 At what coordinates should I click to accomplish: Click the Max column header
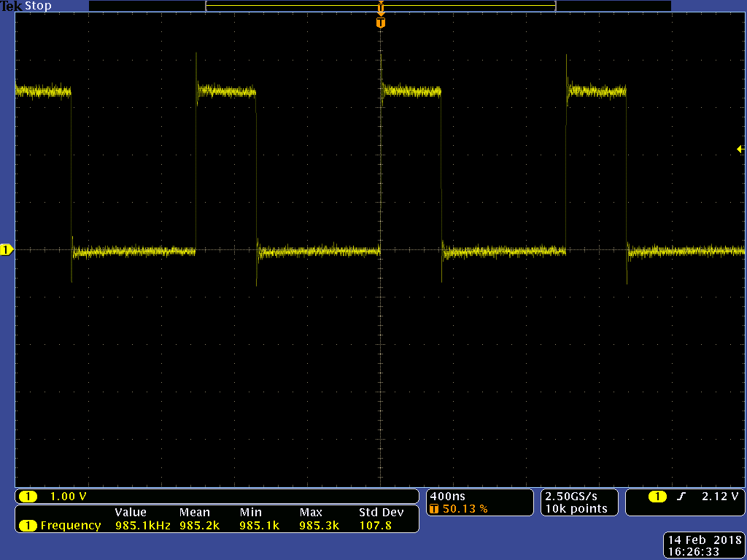coord(311,513)
